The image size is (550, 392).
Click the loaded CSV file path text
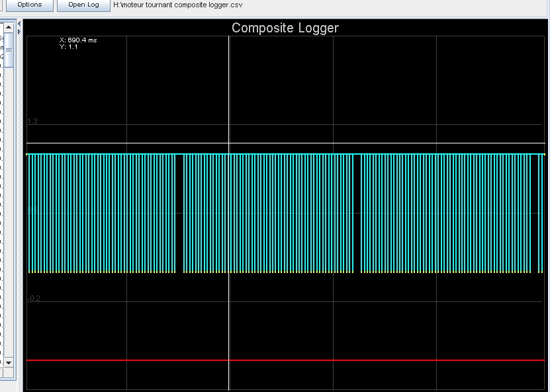point(178,5)
